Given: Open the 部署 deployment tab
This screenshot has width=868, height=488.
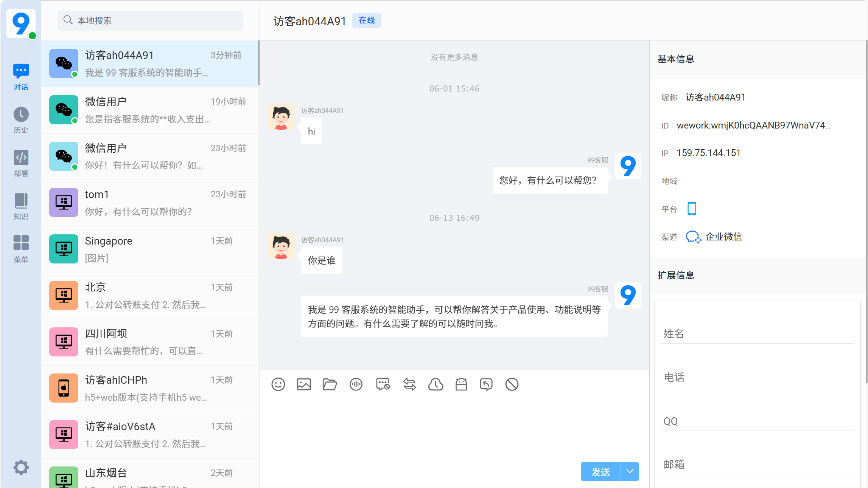Looking at the screenshot, I should click(x=21, y=163).
